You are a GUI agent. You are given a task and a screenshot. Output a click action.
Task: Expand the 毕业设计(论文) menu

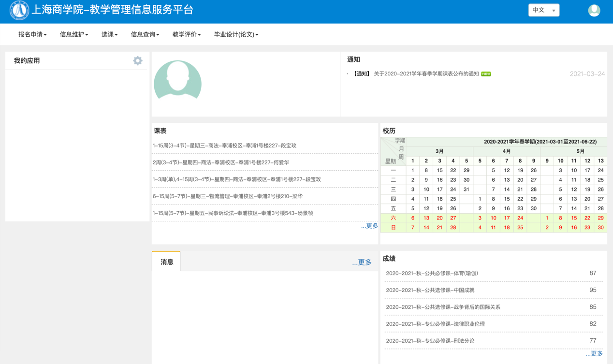point(236,34)
